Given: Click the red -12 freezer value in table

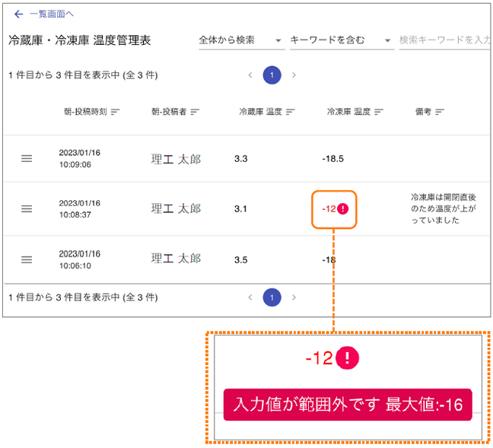Looking at the screenshot, I should [x=329, y=208].
